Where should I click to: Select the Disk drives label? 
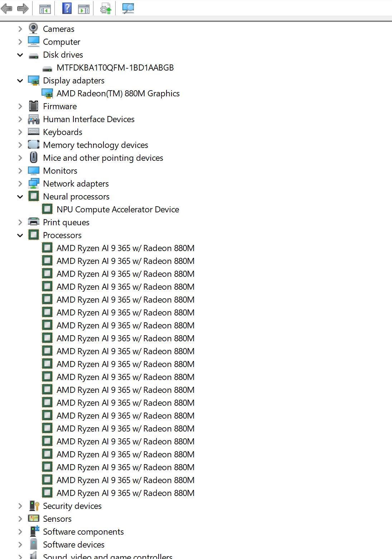pyautogui.click(x=63, y=55)
